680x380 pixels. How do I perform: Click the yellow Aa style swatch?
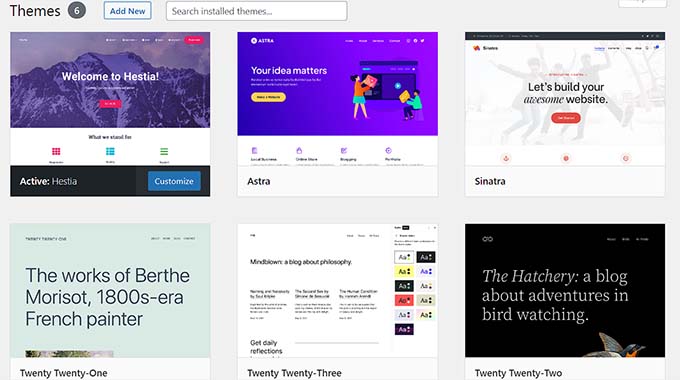click(404, 272)
